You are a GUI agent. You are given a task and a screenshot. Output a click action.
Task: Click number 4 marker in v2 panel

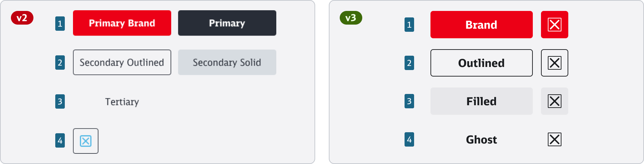(60, 140)
